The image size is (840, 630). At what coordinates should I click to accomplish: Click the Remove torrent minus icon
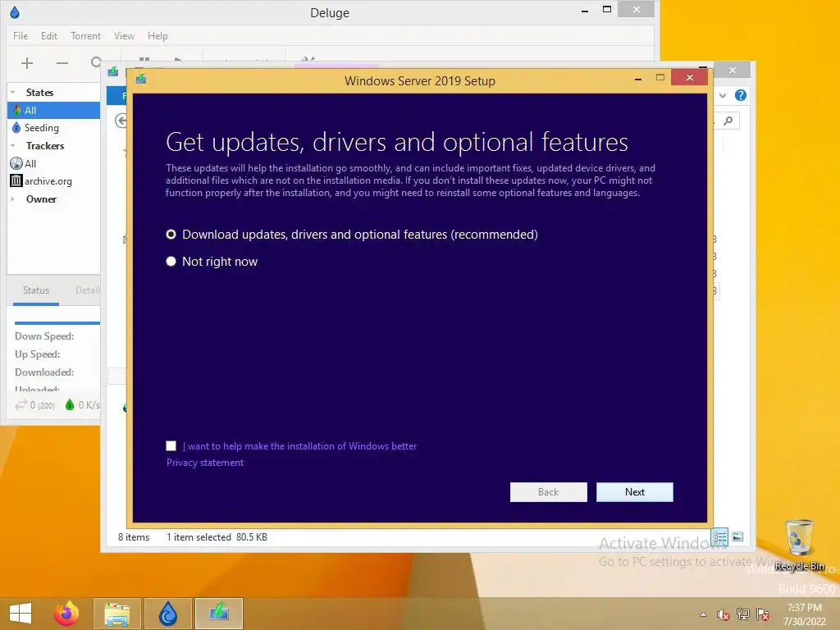click(62, 63)
